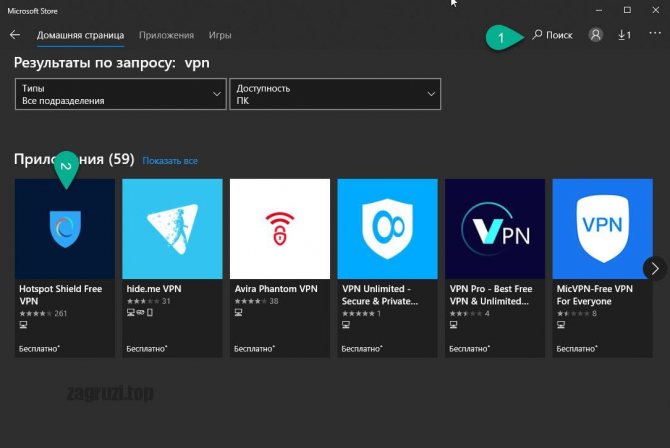This screenshot has width=670, height=448.
Task: Click the Hotspot Shield Free VPN title
Action: coord(61,295)
